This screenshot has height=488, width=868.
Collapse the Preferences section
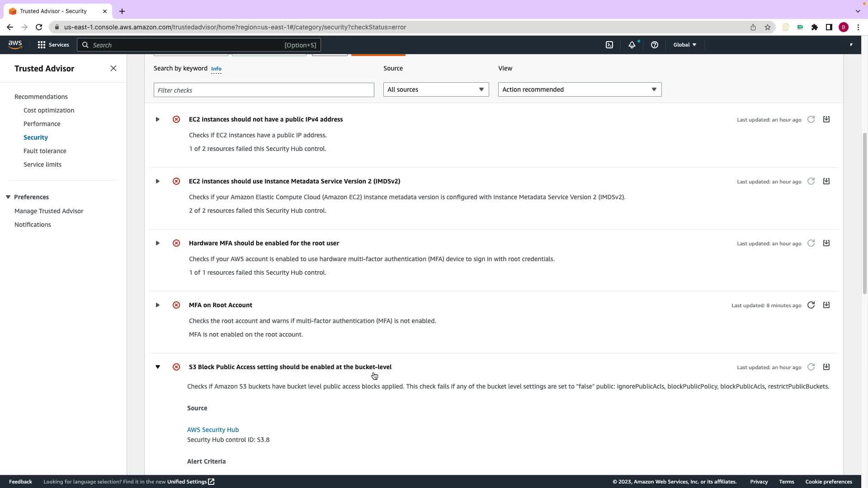(8, 197)
